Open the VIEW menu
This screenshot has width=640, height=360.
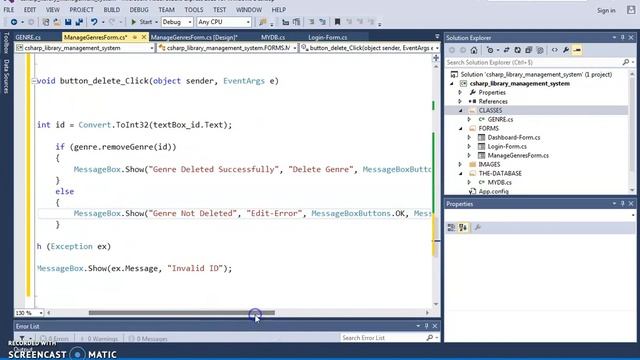tap(53, 9)
